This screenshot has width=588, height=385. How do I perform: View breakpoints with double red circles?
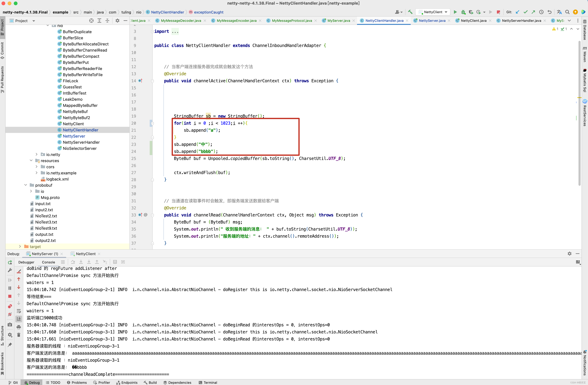pyautogui.click(x=10, y=306)
